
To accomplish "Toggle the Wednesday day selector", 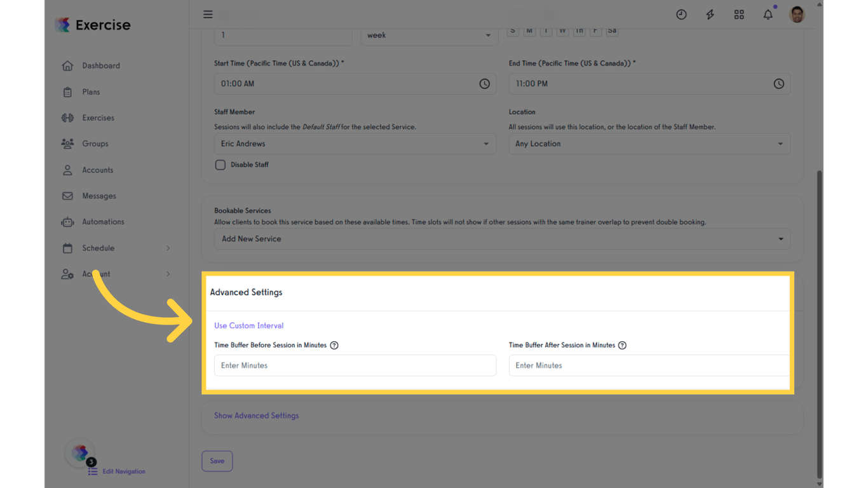I will pyautogui.click(x=562, y=30).
